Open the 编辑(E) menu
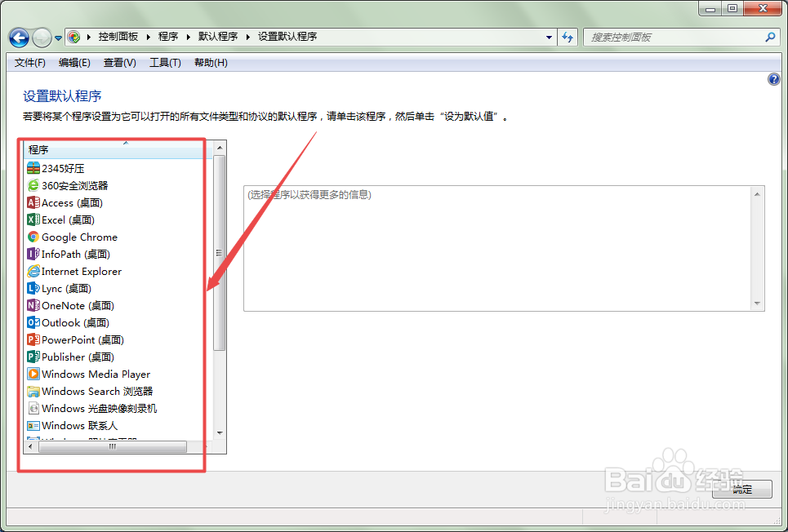The width and height of the screenshot is (788, 532). coord(74,62)
